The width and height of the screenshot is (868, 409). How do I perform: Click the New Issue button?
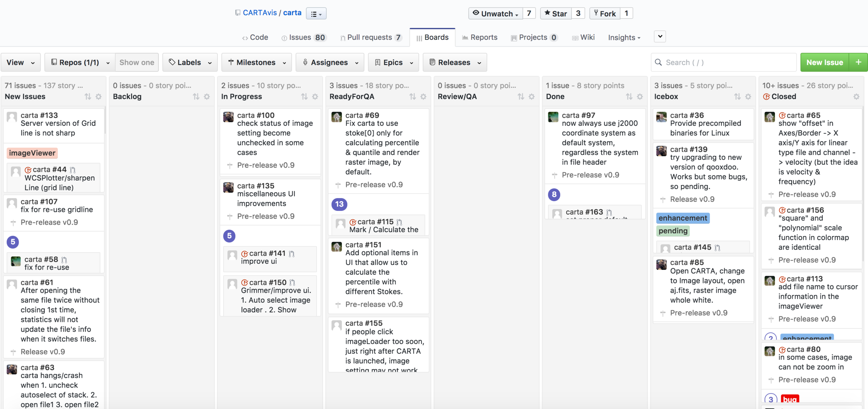click(825, 62)
